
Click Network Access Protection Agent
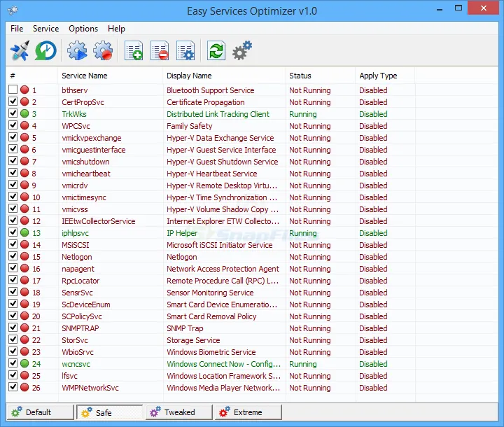[x=223, y=269]
